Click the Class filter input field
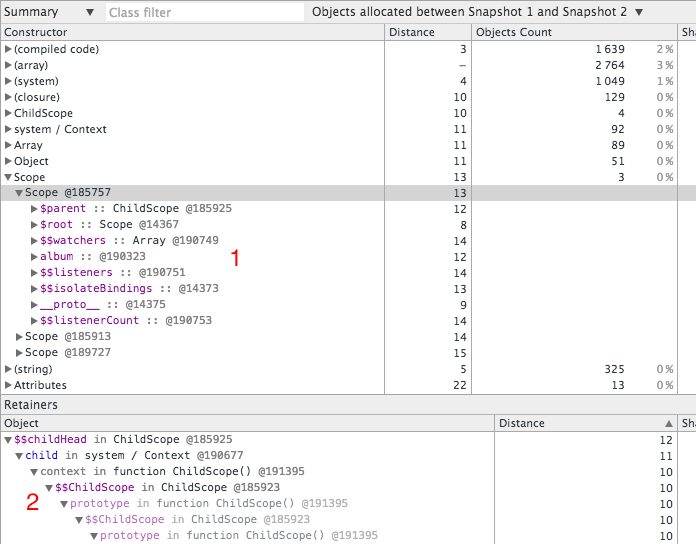The image size is (696, 544). 205,12
